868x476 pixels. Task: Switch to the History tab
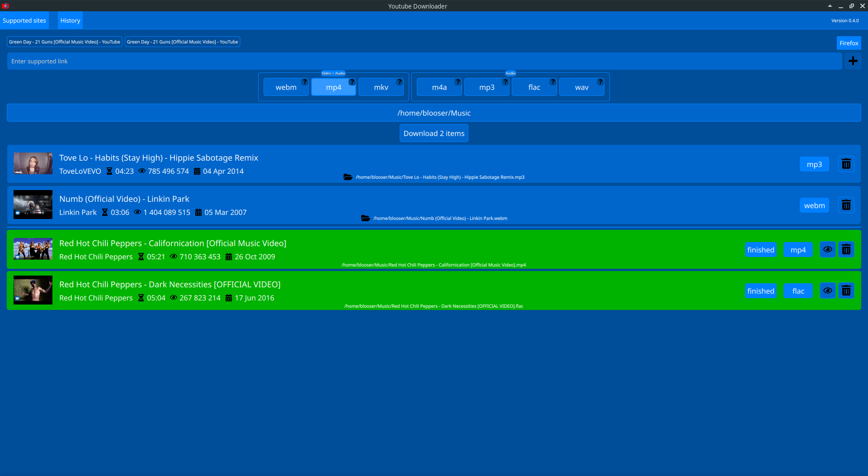tap(70, 21)
